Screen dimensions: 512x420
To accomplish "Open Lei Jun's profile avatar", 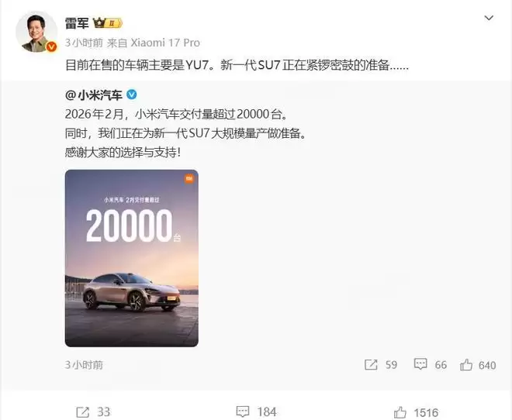I will click(36, 33).
